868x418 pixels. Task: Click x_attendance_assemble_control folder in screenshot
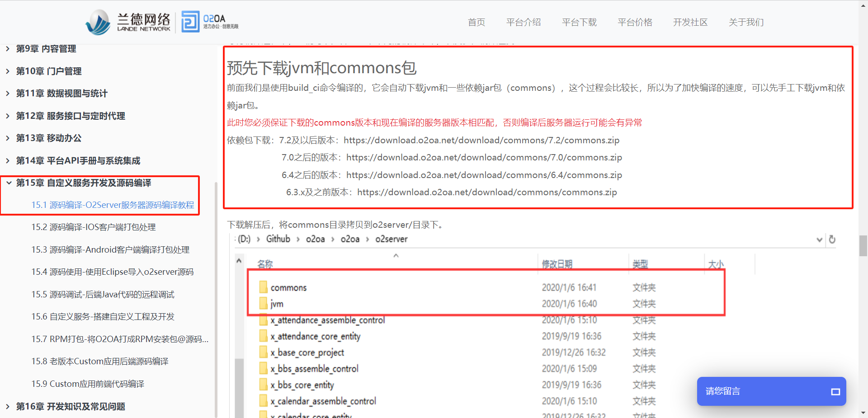tap(327, 320)
